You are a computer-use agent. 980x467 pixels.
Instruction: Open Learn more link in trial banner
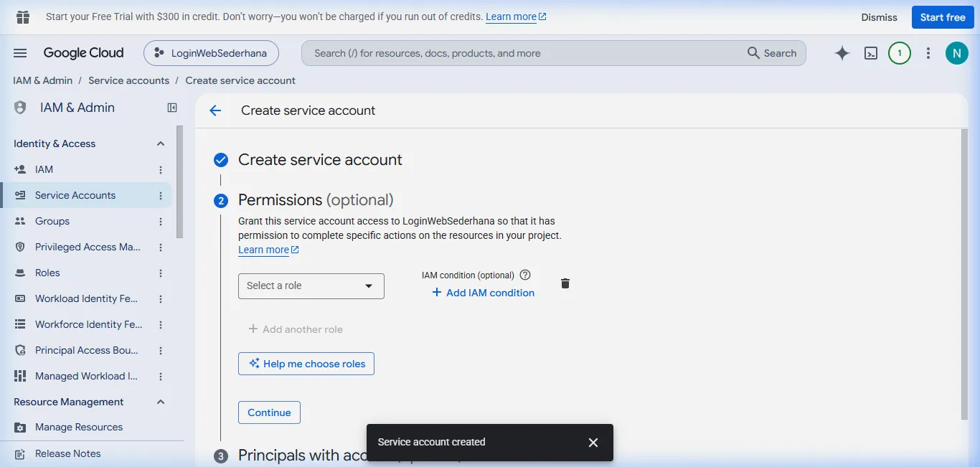516,16
